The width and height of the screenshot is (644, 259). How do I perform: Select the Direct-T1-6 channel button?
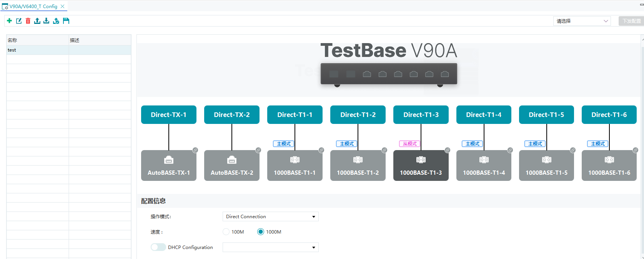tap(609, 115)
